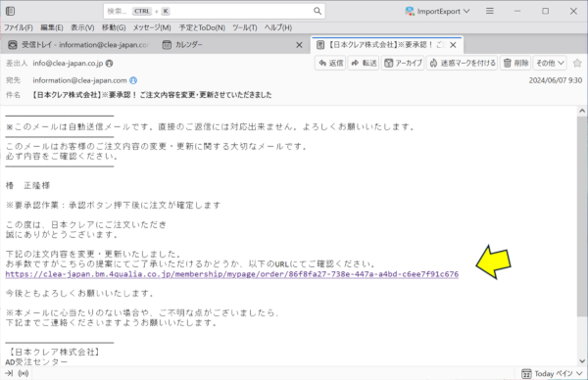Click the sender contact icon beside info@clea-japan.co.jp
Image resolution: width=588 pixels, height=380 pixels.
click(109, 64)
